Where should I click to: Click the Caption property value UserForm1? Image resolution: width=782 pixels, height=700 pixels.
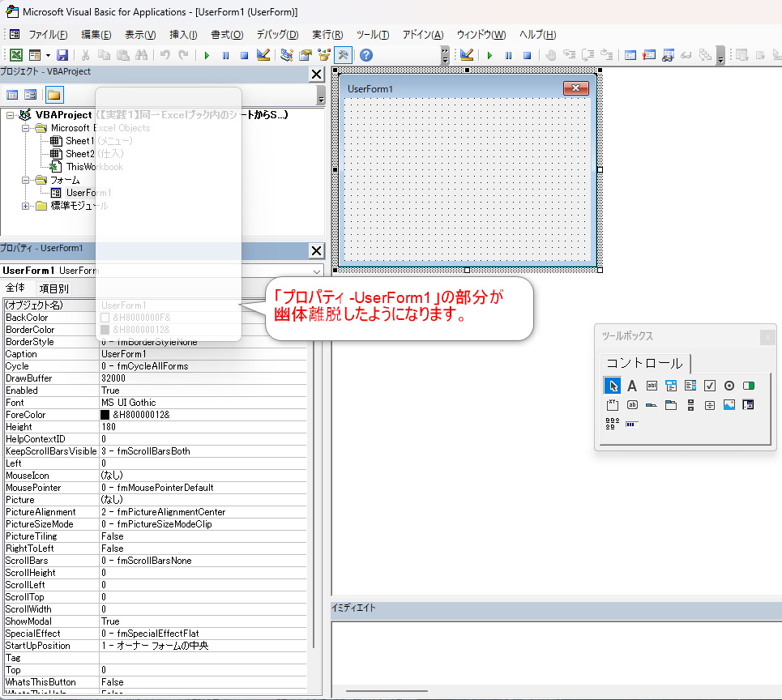203,354
